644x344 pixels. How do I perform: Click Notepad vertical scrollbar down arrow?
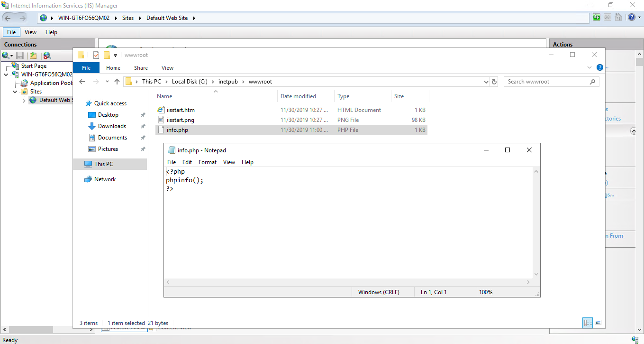(x=536, y=274)
